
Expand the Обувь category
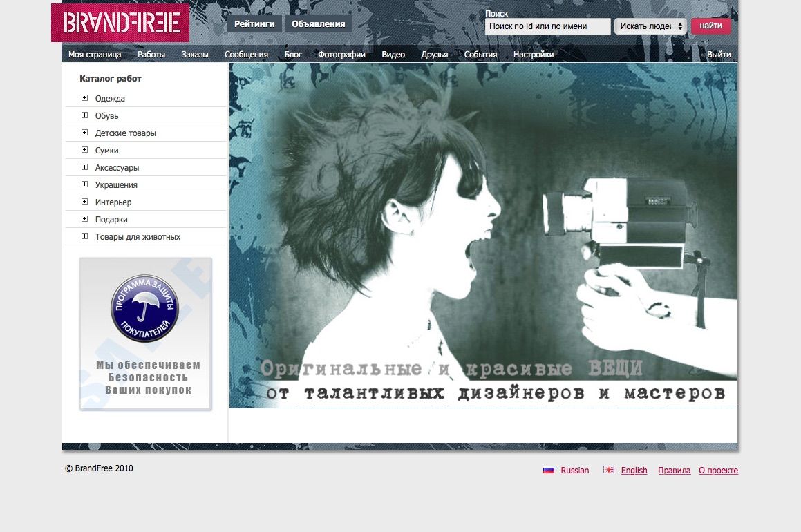[x=85, y=115]
